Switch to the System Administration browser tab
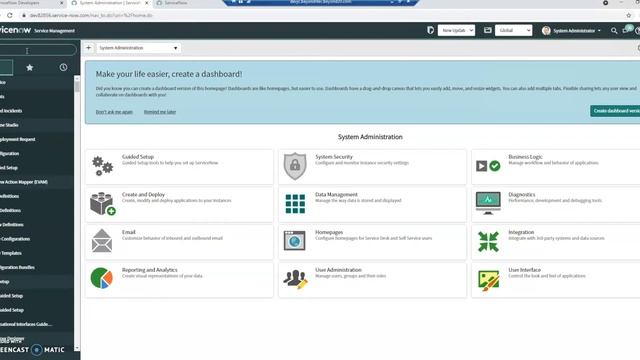Viewport: 640px width, 360px height. pos(109,3)
